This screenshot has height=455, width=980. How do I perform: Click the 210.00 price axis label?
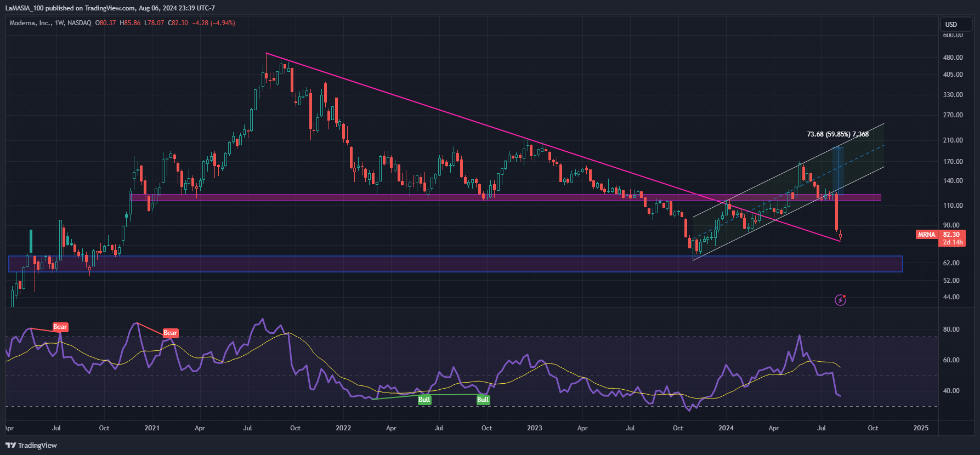pyautogui.click(x=953, y=140)
